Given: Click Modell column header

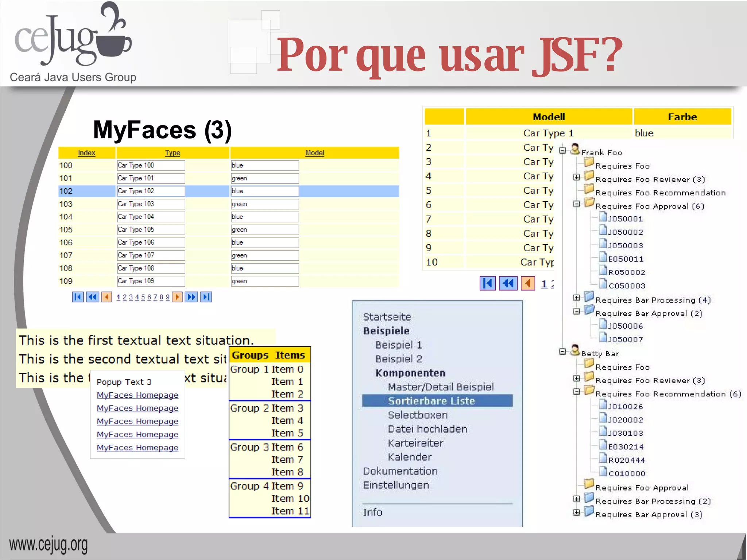Looking at the screenshot, I should click(549, 117).
